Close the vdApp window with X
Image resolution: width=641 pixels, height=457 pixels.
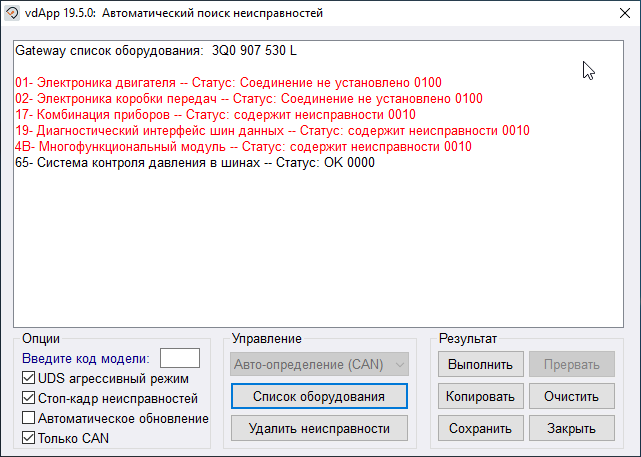(x=617, y=15)
